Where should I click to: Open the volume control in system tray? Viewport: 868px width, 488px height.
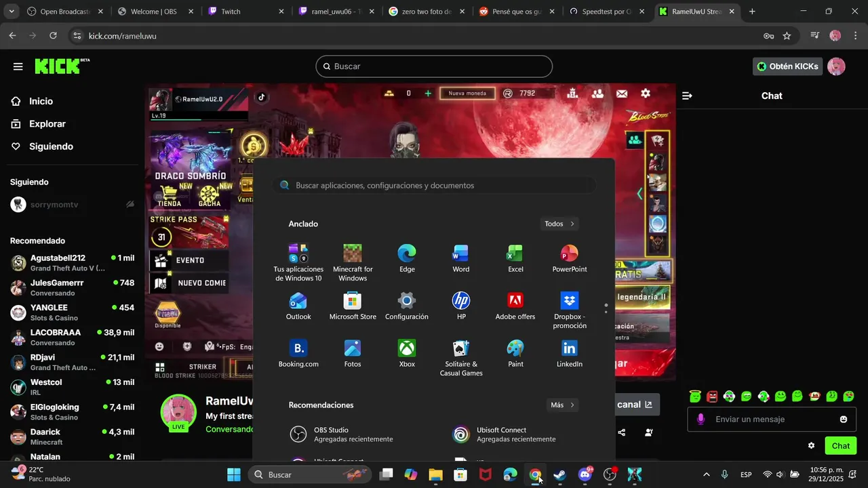coord(780,474)
